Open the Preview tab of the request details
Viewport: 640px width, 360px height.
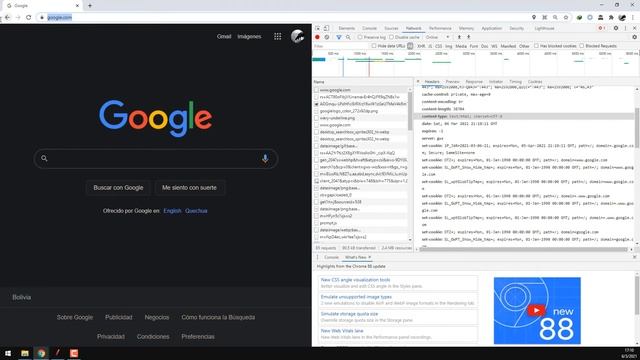[x=453, y=82]
